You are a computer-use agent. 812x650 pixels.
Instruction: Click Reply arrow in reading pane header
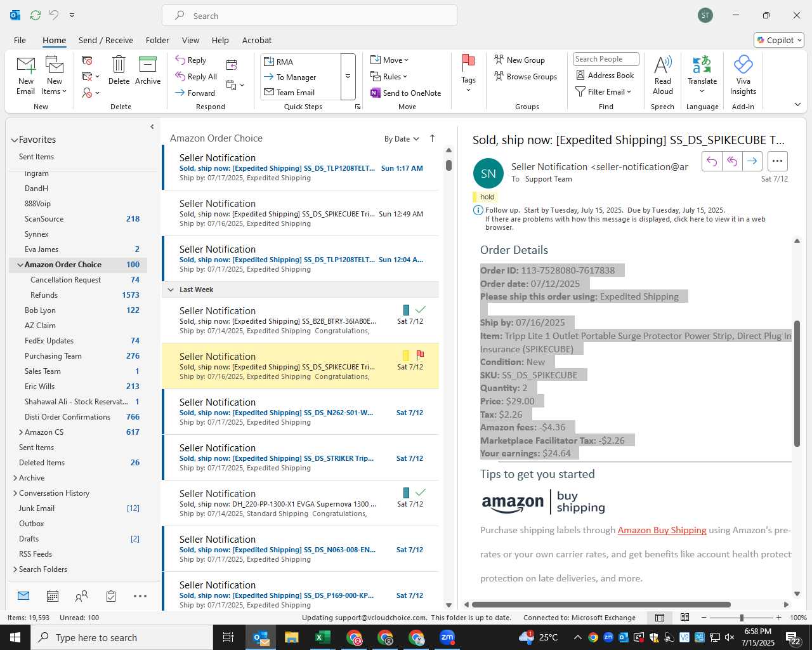(712, 161)
